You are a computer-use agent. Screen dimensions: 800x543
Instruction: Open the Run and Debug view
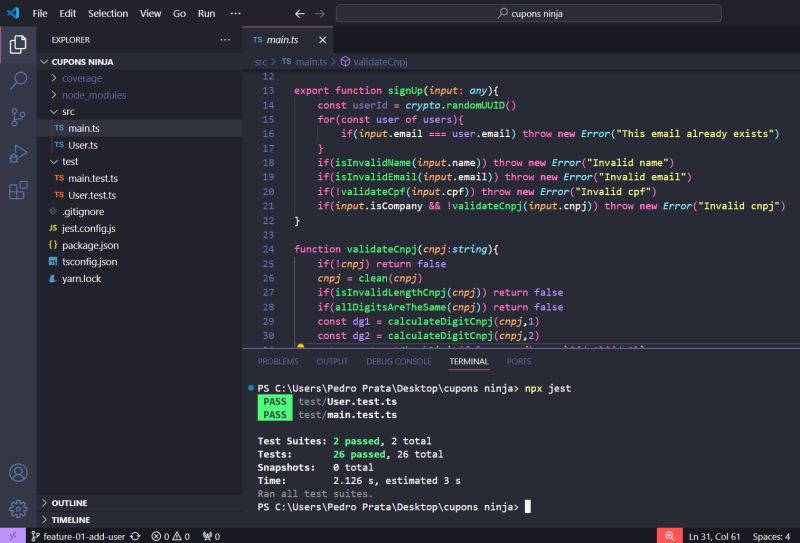tap(18, 153)
